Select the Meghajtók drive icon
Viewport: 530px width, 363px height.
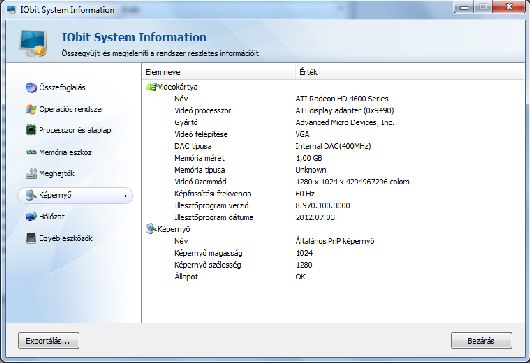click(x=31, y=173)
